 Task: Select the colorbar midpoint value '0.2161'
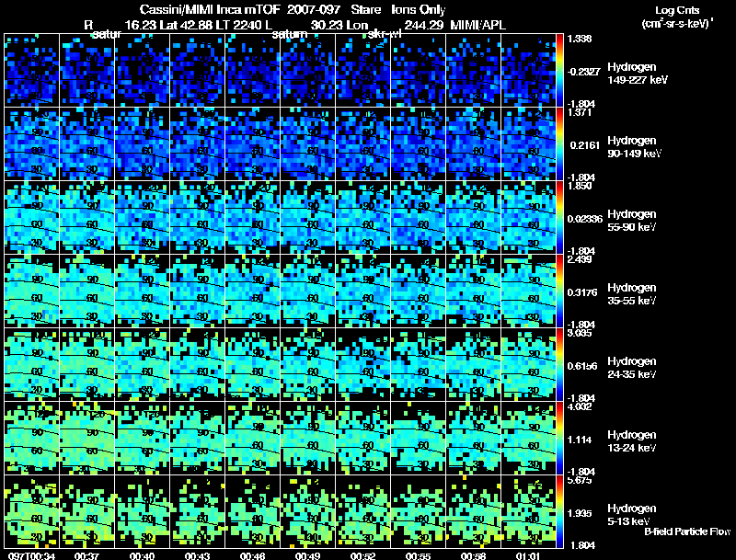coord(584,145)
